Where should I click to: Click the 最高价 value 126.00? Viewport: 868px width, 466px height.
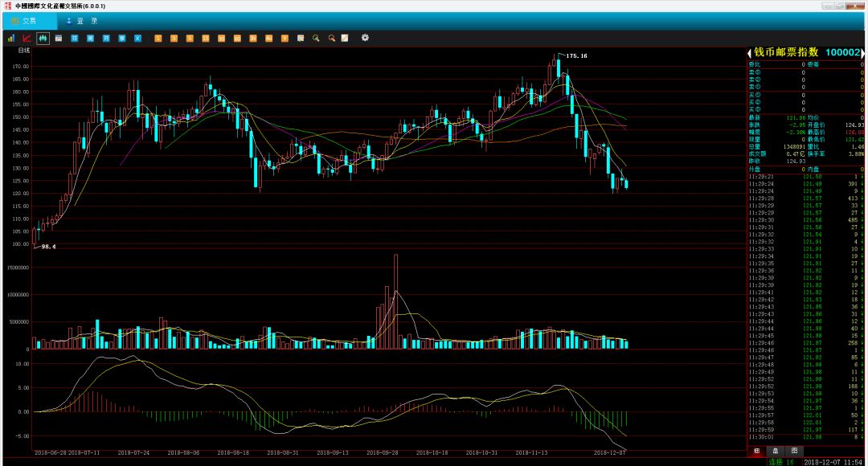pos(854,133)
